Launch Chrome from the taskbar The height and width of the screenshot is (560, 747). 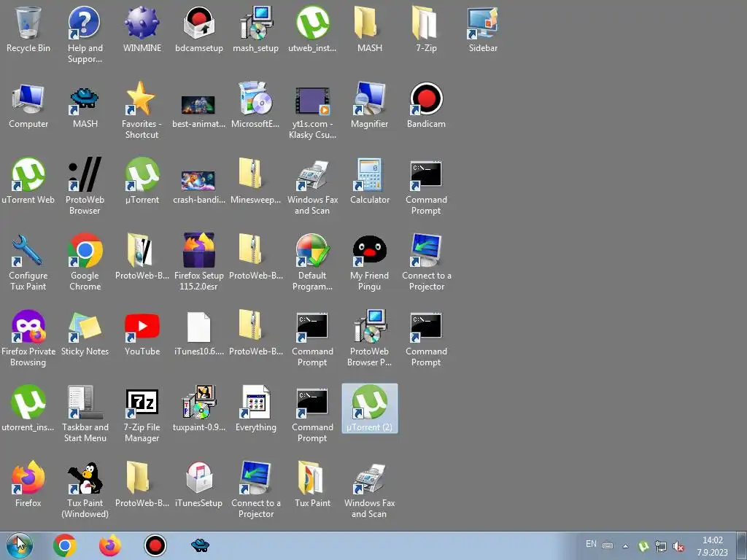pyautogui.click(x=65, y=545)
